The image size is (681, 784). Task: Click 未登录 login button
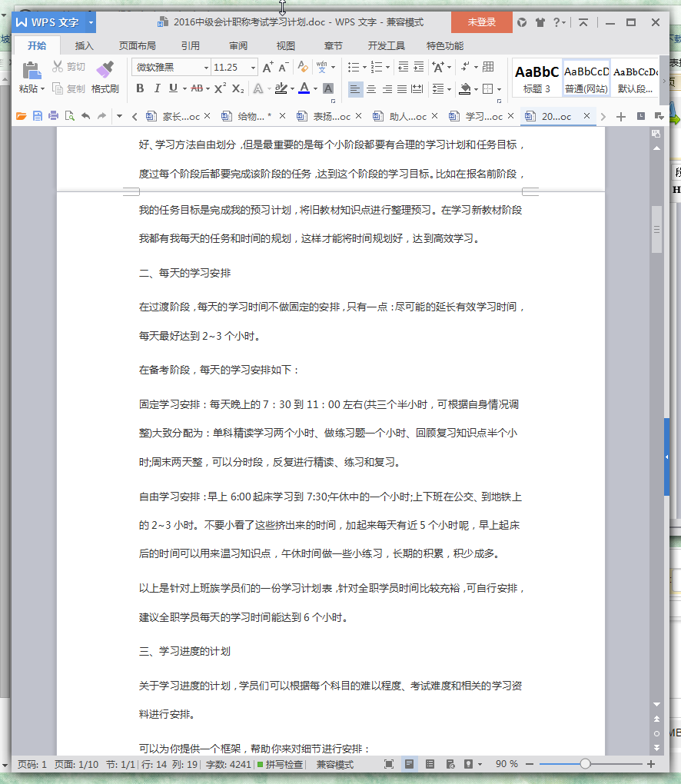[481, 22]
